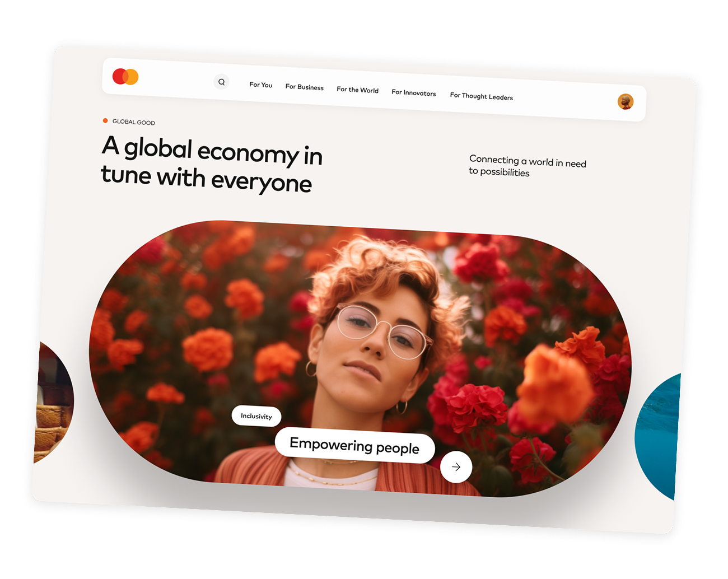Click the Mastercard logo
Viewport: 728px width, 579px height.
125,77
